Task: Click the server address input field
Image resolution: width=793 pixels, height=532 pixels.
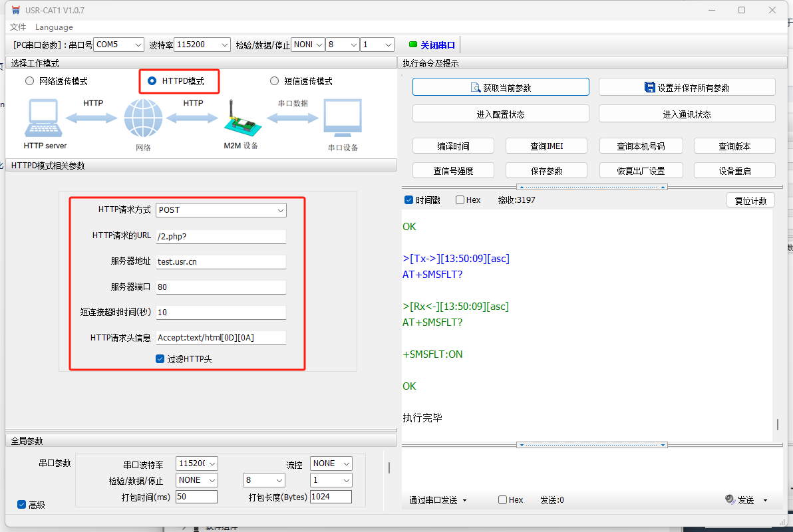Action: click(x=220, y=262)
